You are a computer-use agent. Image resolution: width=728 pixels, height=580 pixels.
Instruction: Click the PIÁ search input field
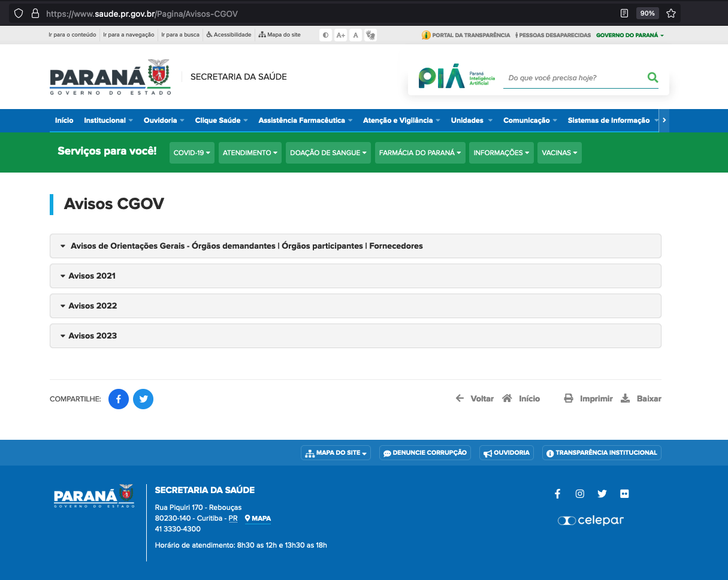click(x=572, y=78)
